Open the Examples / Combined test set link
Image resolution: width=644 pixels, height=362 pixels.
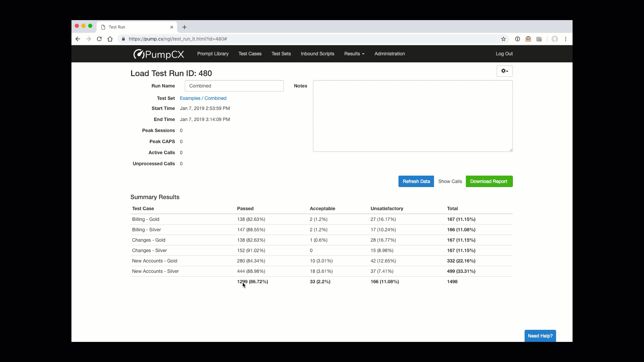(x=203, y=98)
